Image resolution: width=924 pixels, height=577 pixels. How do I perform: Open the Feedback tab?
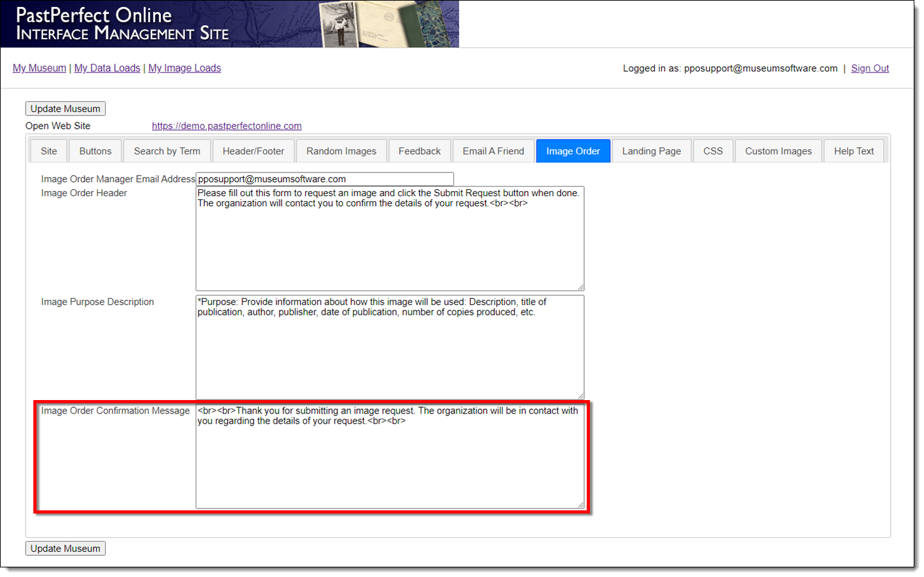(419, 151)
